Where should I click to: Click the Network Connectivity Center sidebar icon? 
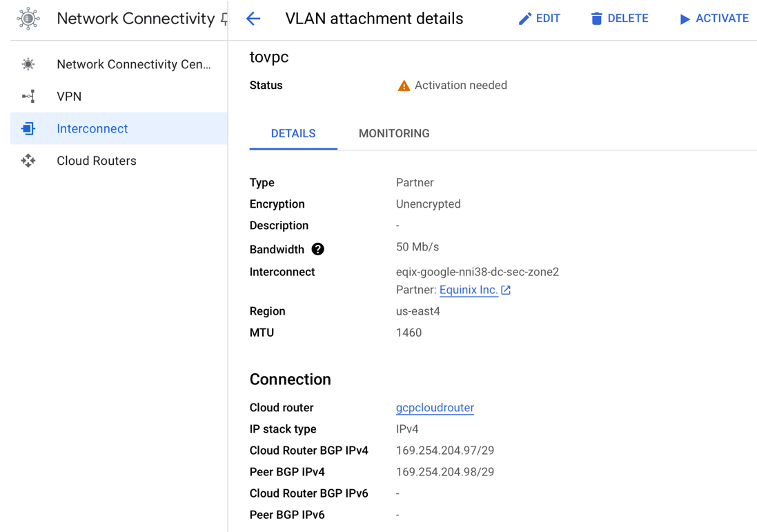coord(28,64)
